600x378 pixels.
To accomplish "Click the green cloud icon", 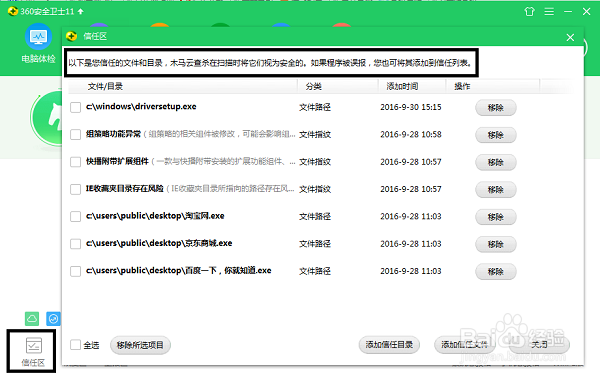I will 32,319.
